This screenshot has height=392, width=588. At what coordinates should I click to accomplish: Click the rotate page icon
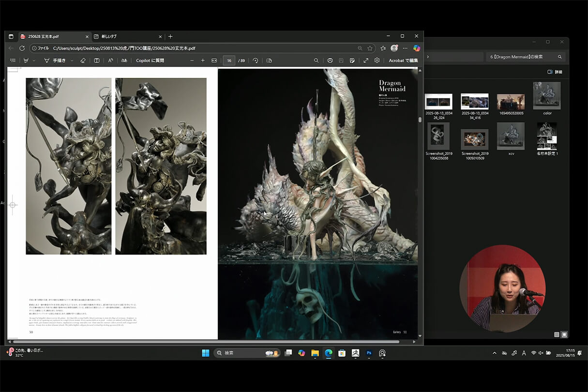click(256, 60)
